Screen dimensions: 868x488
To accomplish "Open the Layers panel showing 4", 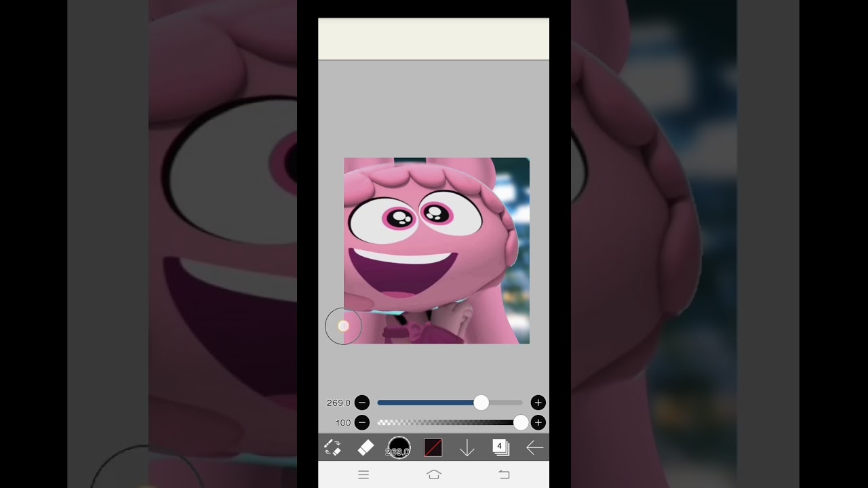I will [500, 447].
